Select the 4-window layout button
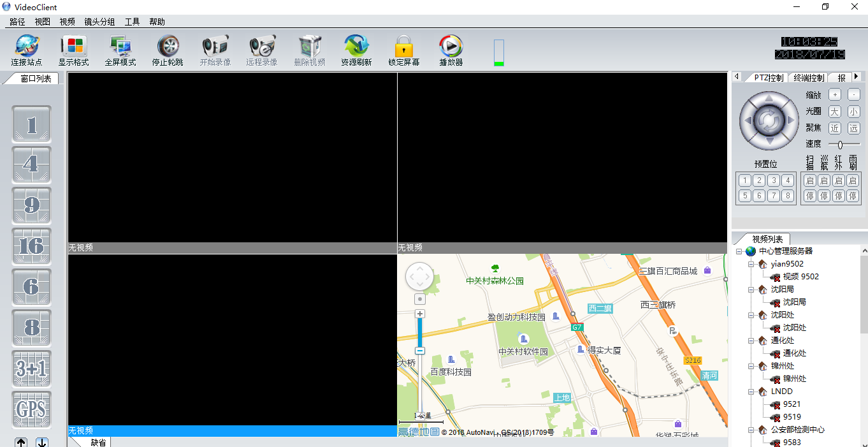 coord(31,165)
